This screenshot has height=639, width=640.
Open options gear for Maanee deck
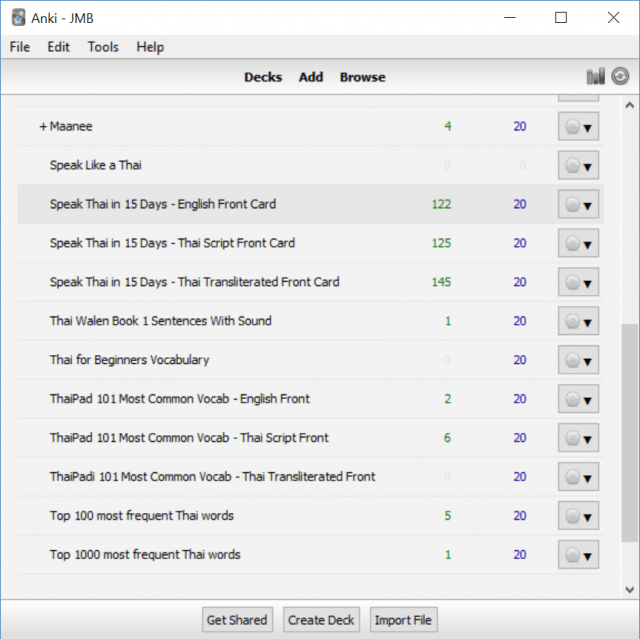pos(578,126)
